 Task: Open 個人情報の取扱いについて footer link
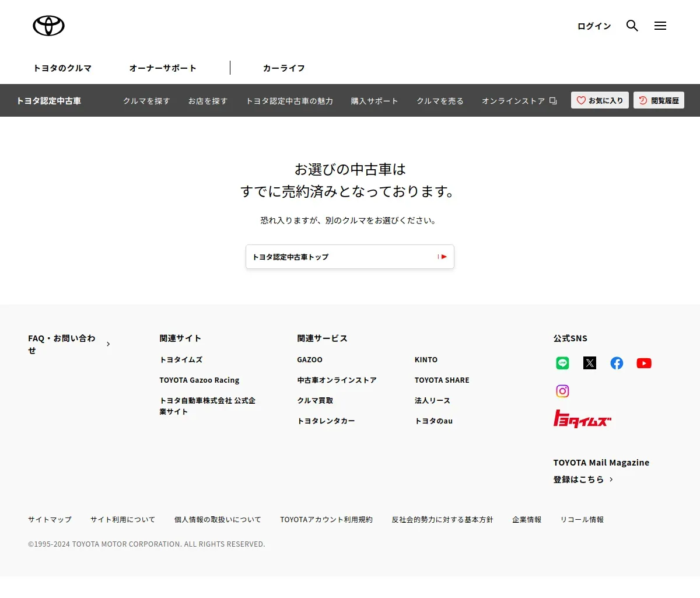tap(218, 520)
